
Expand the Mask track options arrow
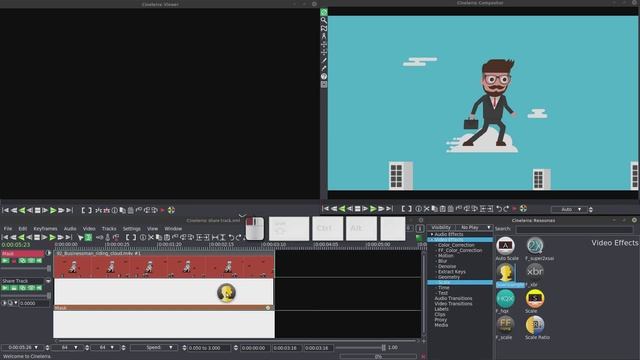click(48, 253)
